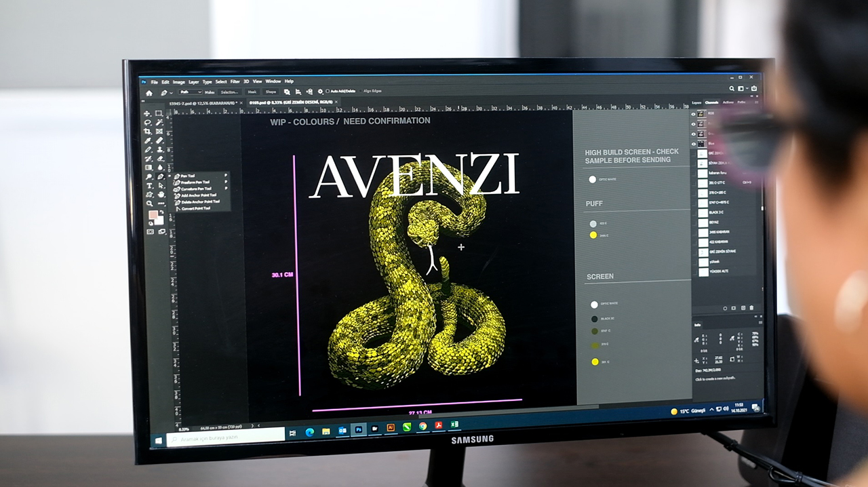Select the Rectangular Marquee tool

pos(159,114)
